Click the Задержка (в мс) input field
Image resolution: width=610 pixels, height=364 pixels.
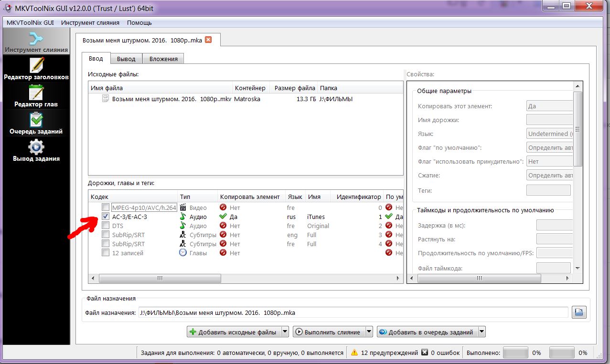coord(554,225)
